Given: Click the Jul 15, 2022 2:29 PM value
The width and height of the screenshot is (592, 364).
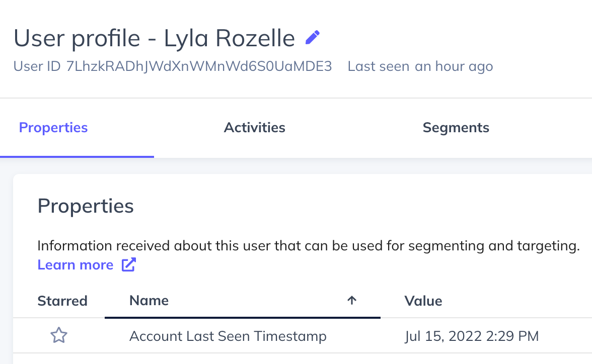Looking at the screenshot, I should coord(472,336).
